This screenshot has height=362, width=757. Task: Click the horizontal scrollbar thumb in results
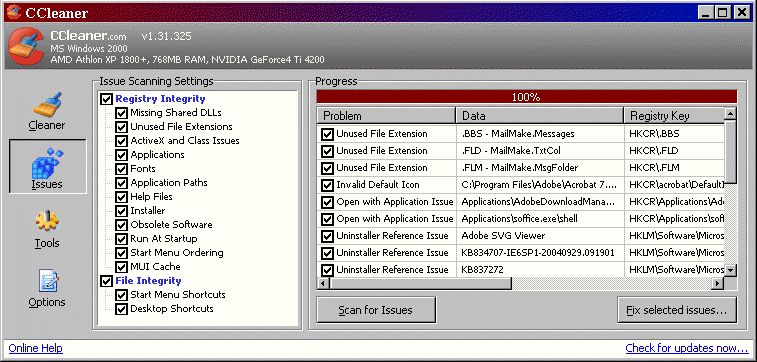420,283
